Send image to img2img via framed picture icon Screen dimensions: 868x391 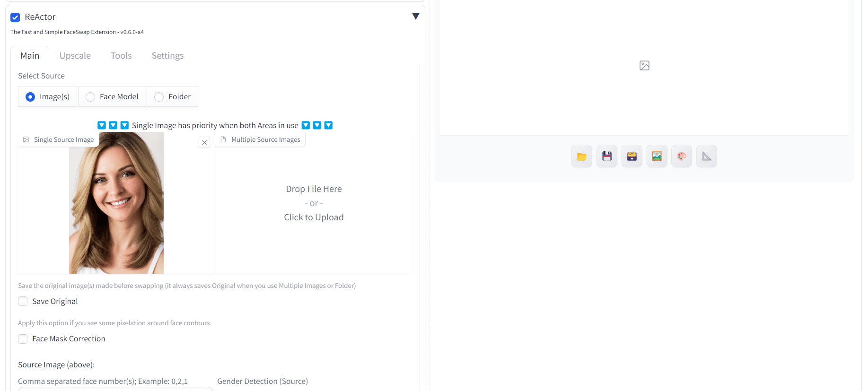point(657,156)
